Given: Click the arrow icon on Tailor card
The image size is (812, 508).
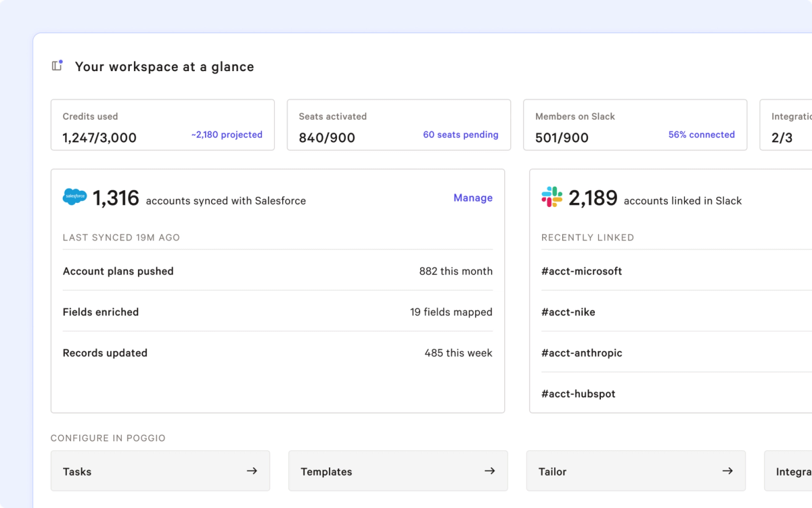Looking at the screenshot, I should pos(727,471).
